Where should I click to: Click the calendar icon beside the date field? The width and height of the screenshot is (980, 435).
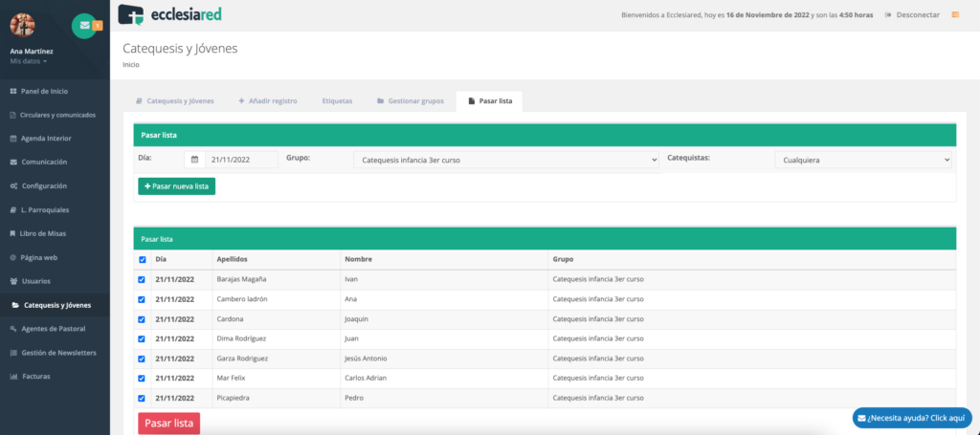pyautogui.click(x=194, y=160)
